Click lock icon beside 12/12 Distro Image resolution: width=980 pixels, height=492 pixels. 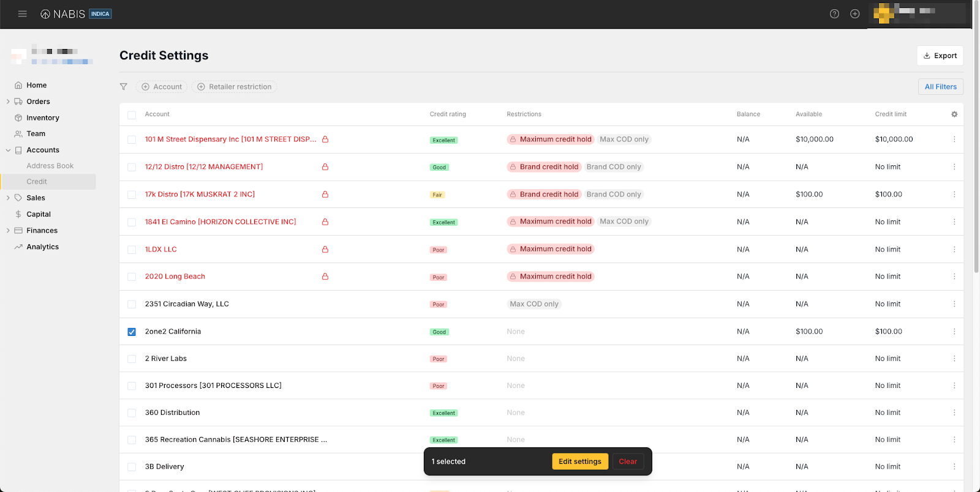tap(325, 167)
